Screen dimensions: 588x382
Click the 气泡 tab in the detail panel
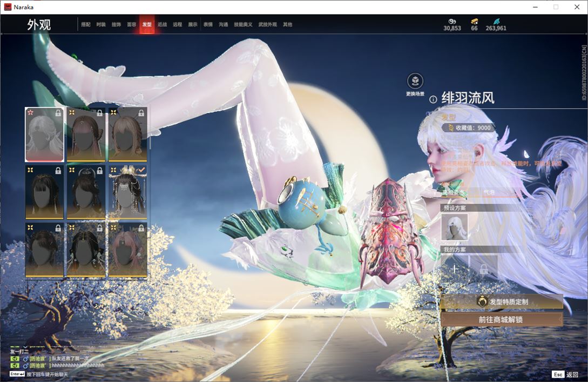[x=489, y=192]
